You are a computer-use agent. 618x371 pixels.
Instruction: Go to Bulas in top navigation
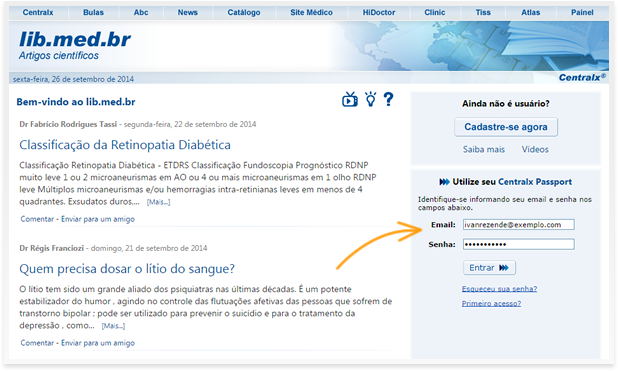(93, 13)
